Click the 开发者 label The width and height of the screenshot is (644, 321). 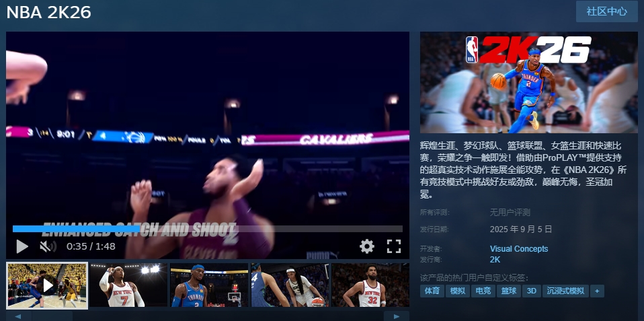pyautogui.click(x=431, y=249)
